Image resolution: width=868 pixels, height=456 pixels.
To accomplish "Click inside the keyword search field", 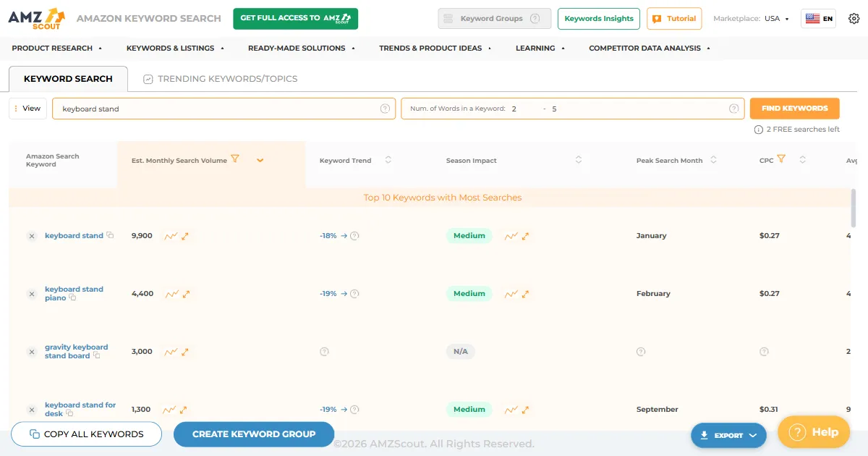I will pyautogui.click(x=217, y=108).
